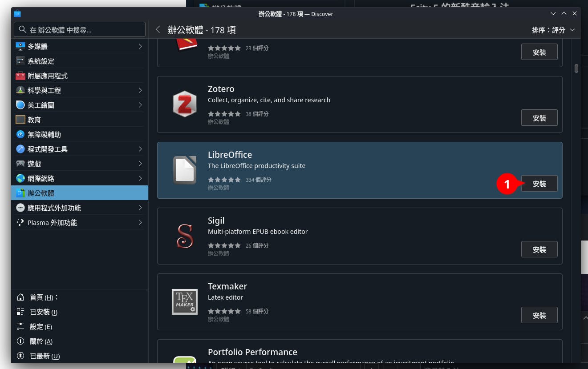
Task: Select the 無障礙輔助 category
Action: tap(80, 134)
